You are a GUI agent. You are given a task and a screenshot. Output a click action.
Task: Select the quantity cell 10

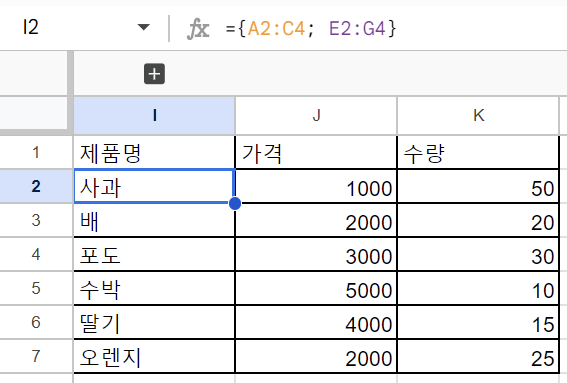478,288
